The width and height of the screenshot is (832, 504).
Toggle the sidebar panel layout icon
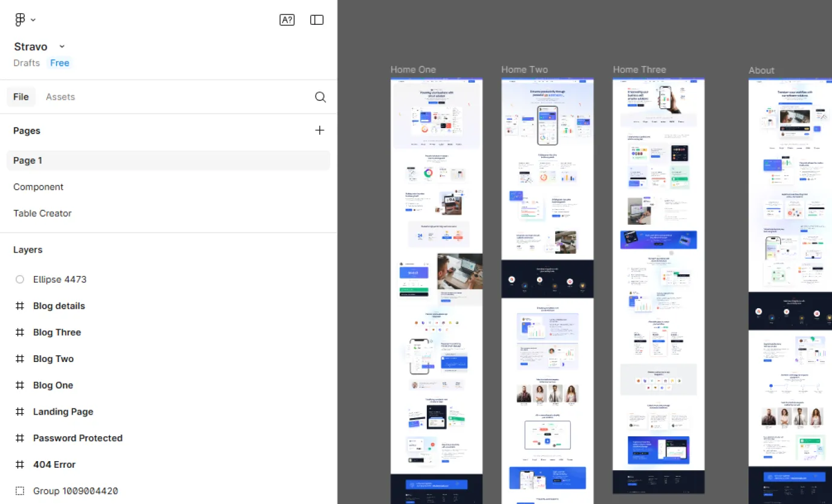tap(317, 20)
